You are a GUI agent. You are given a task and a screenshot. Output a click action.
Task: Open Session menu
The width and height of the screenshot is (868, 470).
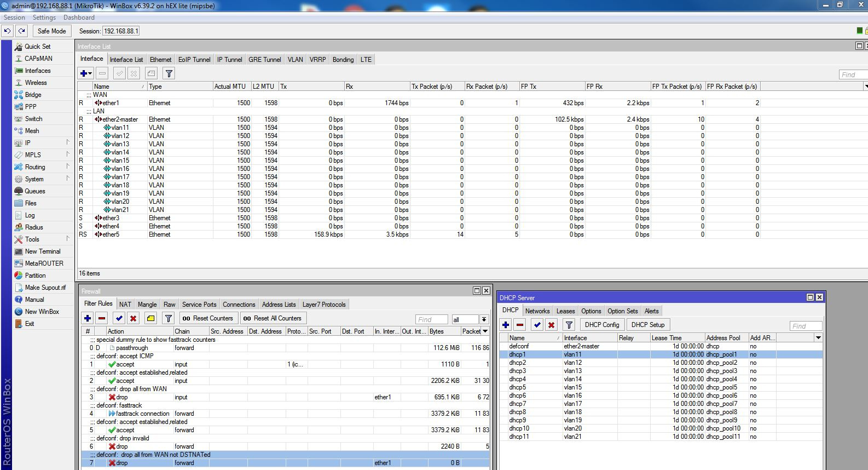coord(15,18)
